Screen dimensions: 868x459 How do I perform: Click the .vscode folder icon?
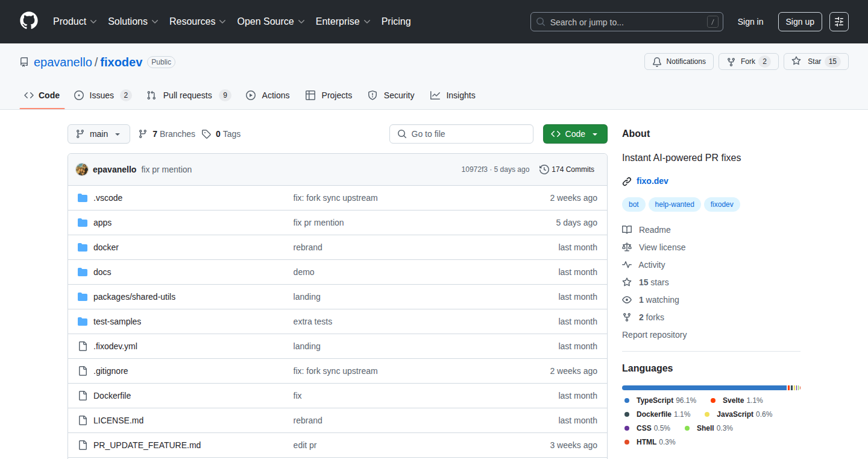[83, 198]
